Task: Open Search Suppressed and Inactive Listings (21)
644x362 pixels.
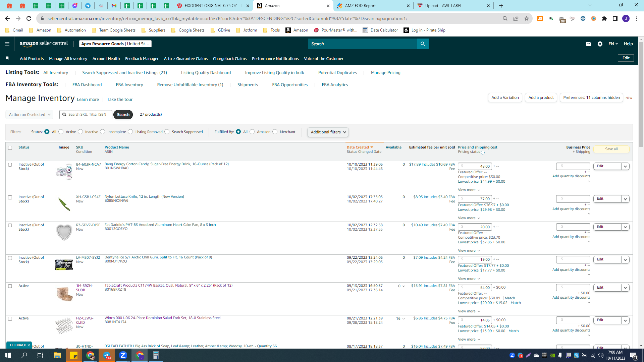Action: point(124,73)
